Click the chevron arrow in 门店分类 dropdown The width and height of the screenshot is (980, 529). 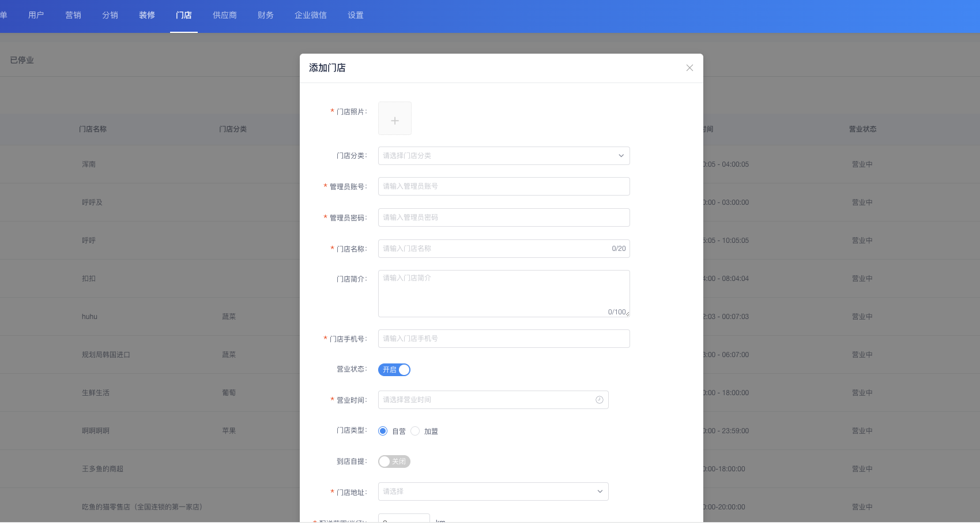[x=621, y=156]
